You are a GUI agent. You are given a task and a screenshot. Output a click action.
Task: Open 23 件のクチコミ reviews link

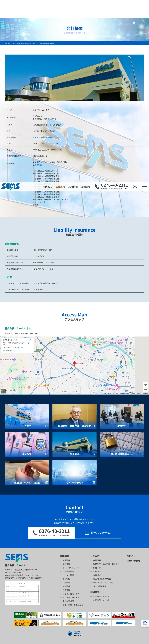pyautogui.click(x=18, y=347)
